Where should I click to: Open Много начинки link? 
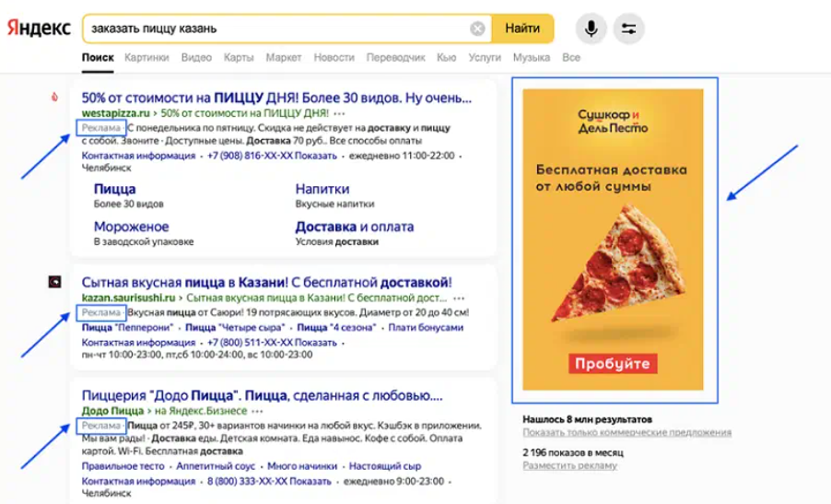pyautogui.click(x=302, y=466)
